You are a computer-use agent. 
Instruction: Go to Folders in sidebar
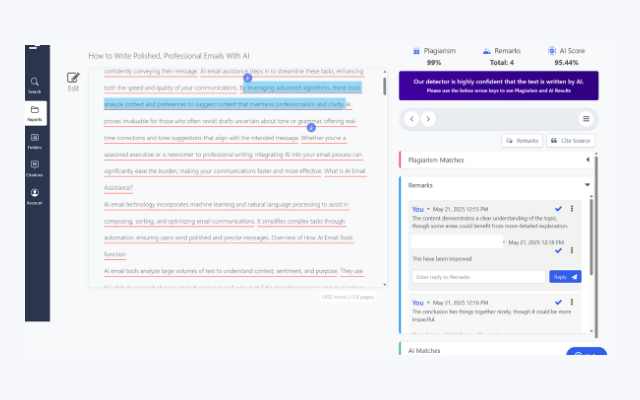35,141
